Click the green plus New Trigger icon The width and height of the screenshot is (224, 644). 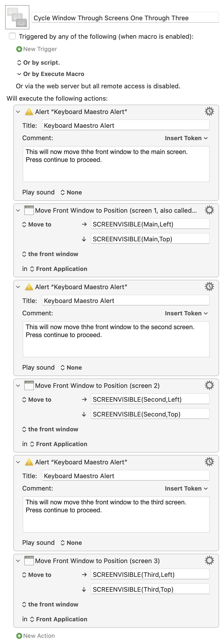click(19, 49)
